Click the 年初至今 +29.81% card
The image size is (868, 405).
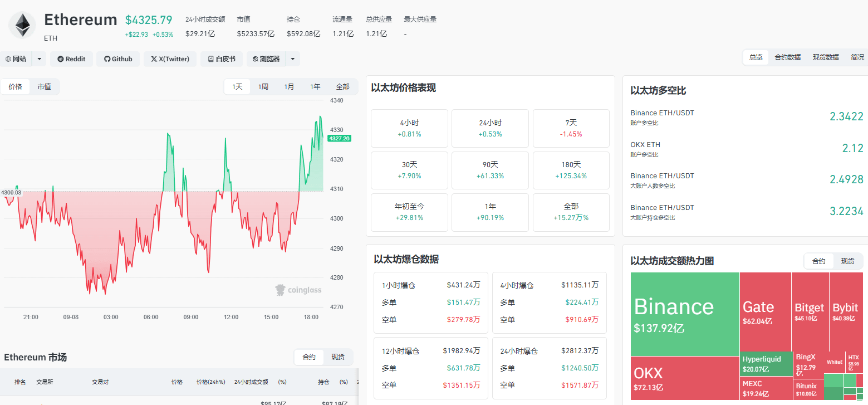coord(409,212)
